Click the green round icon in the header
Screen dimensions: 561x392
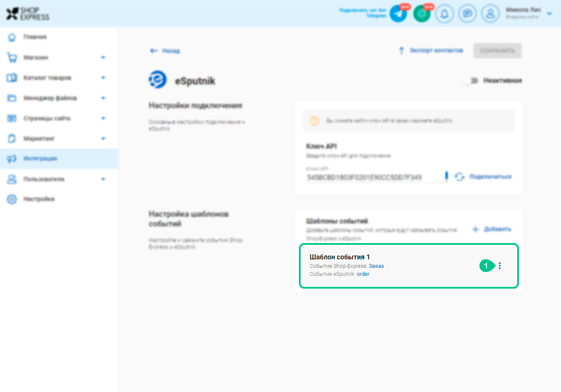coord(422,14)
